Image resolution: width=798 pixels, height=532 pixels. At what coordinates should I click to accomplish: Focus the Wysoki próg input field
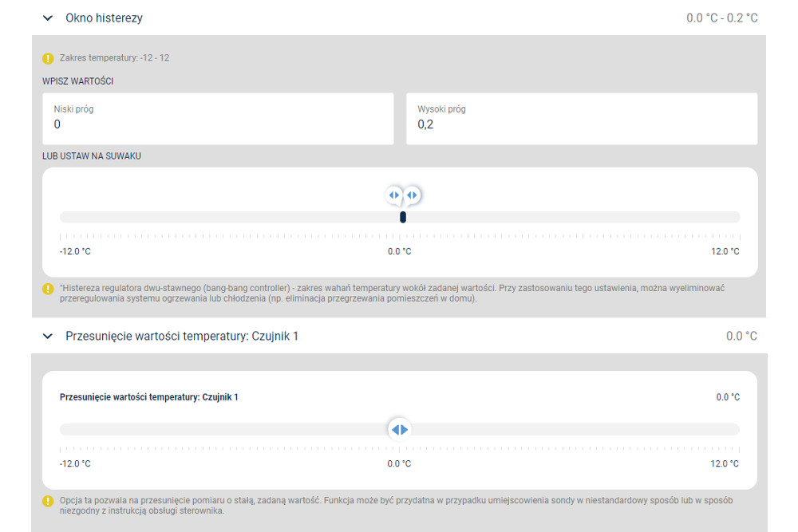pyautogui.click(x=582, y=119)
